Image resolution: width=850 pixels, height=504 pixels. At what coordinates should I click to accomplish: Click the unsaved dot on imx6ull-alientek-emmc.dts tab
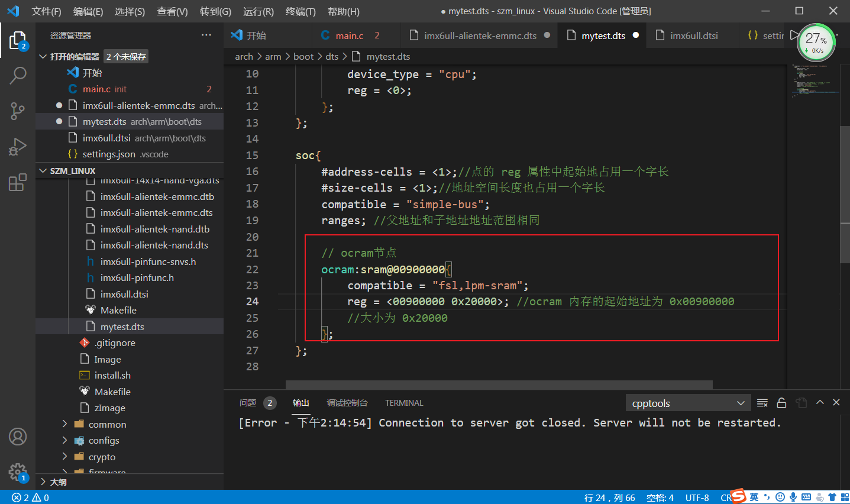(547, 35)
